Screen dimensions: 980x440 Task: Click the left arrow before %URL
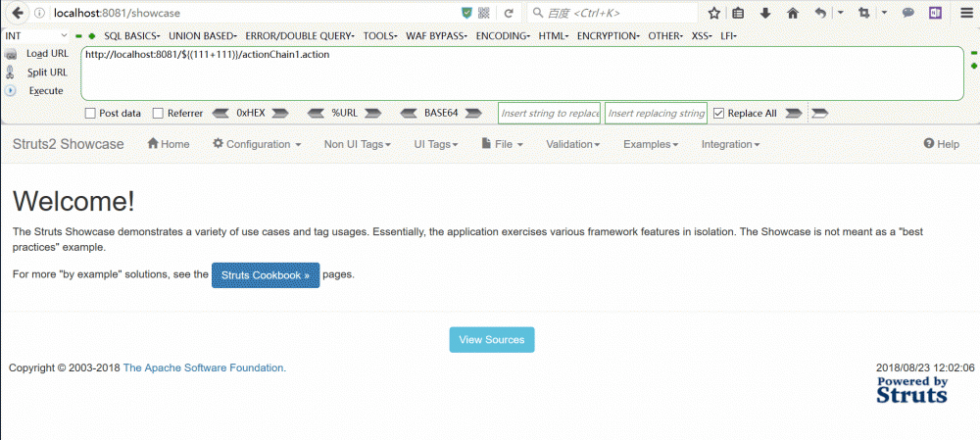(x=317, y=113)
